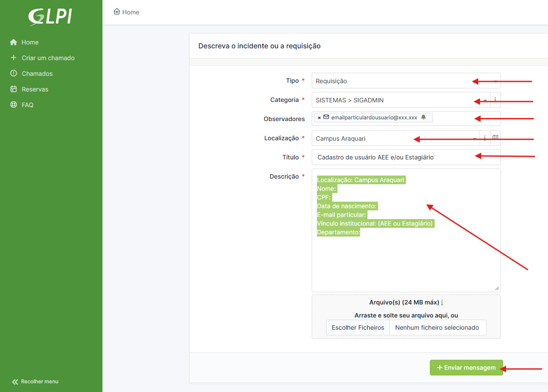Select Criar um chamado in sidebar
The width and height of the screenshot is (548, 392).
tap(48, 58)
